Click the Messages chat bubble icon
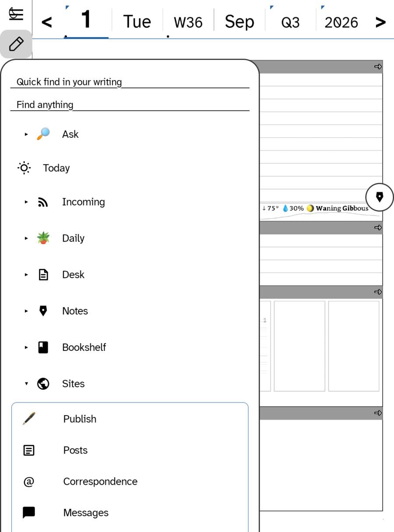The image size is (394, 532). (x=29, y=513)
